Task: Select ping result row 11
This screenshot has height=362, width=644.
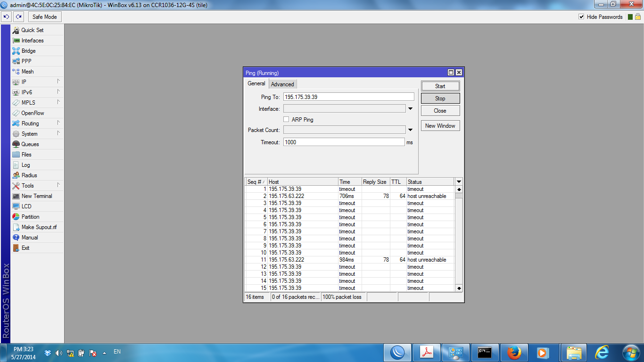Action: (x=350, y=260)
